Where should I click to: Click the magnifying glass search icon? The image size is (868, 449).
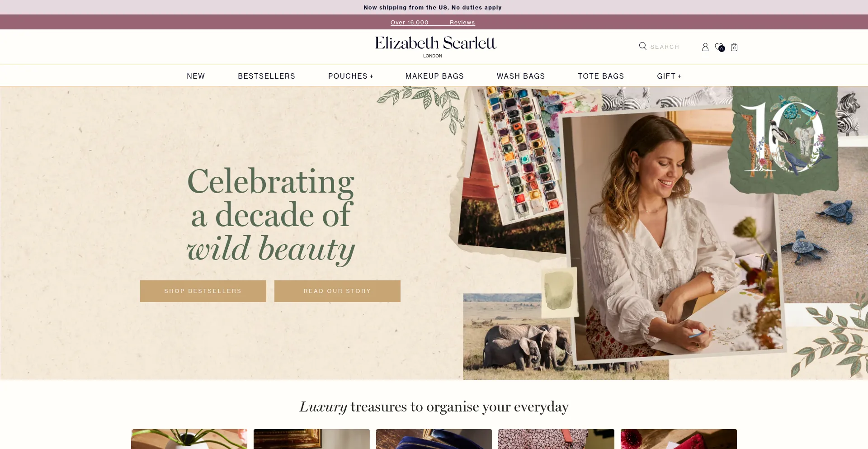pos(642,46)
